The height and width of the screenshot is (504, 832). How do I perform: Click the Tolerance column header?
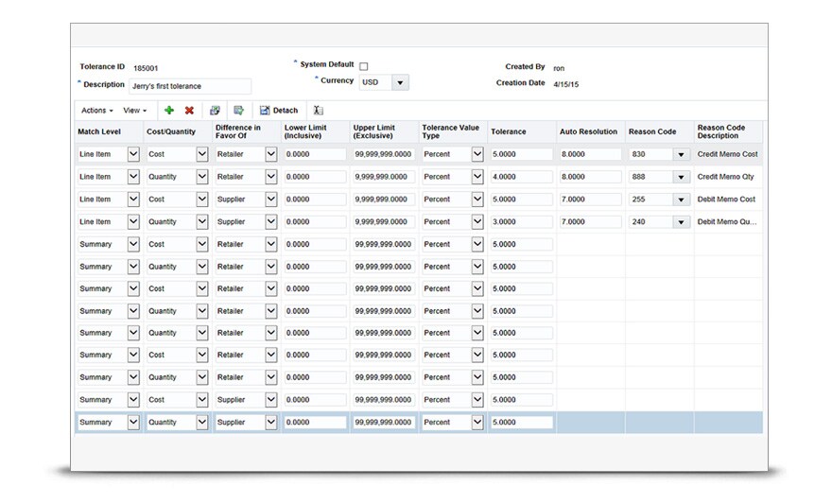509,131
